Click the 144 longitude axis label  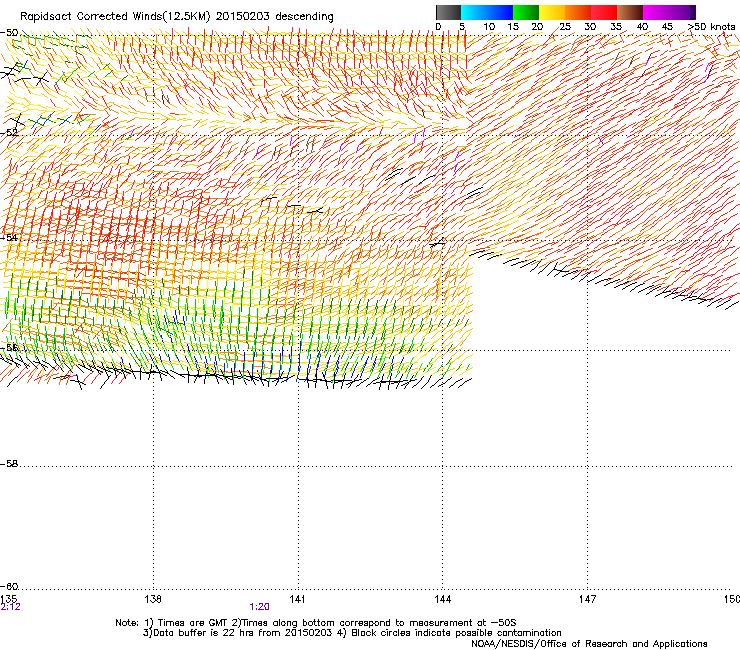(x=443, y=599)
